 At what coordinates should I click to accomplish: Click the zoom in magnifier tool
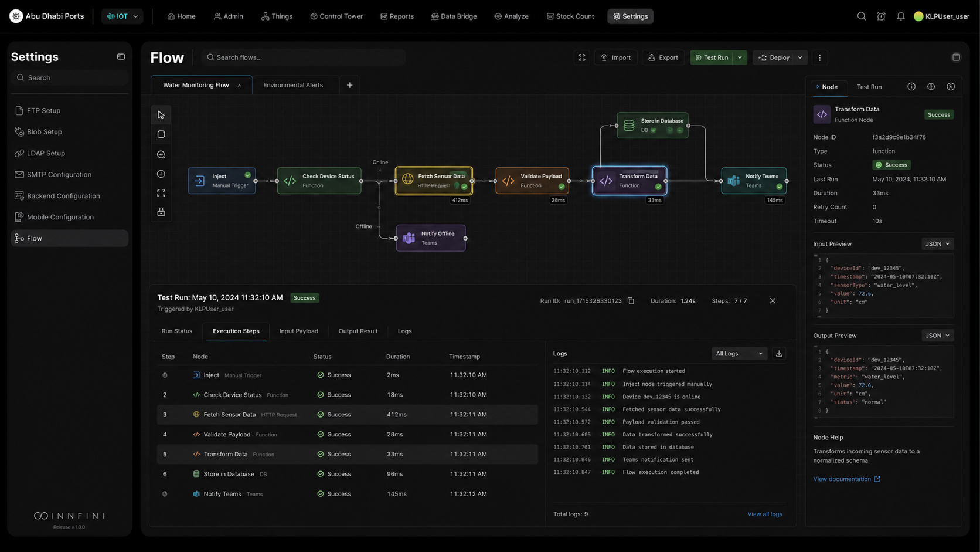(x=161, y=155)
